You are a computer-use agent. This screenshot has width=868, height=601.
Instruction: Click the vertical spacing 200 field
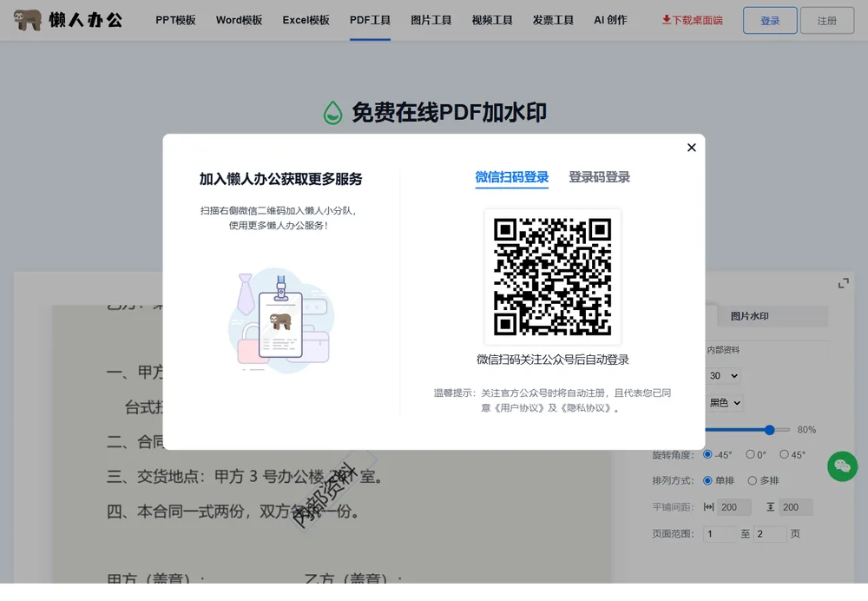(795, 507)
